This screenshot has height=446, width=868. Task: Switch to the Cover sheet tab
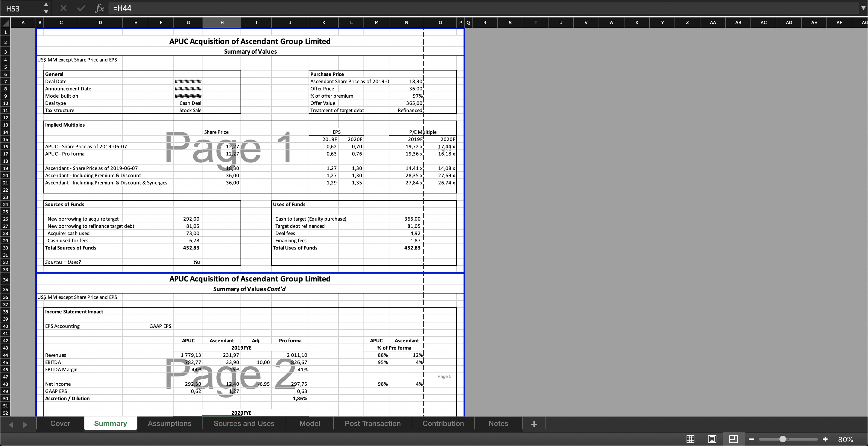pos(60,423)
